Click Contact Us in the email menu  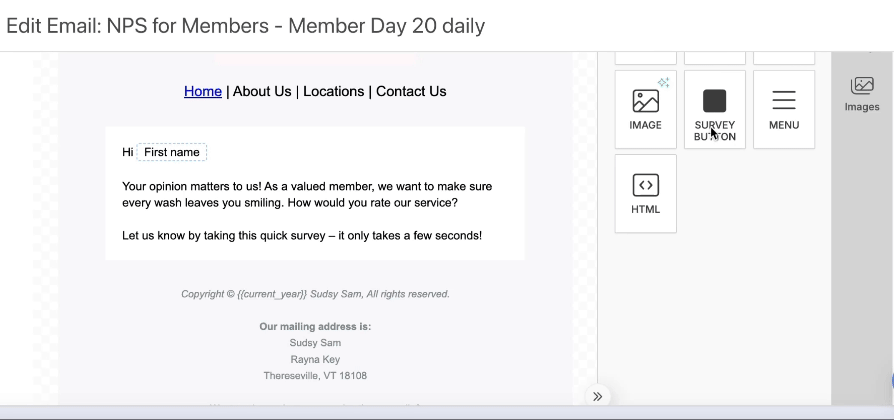pos(411,91)
